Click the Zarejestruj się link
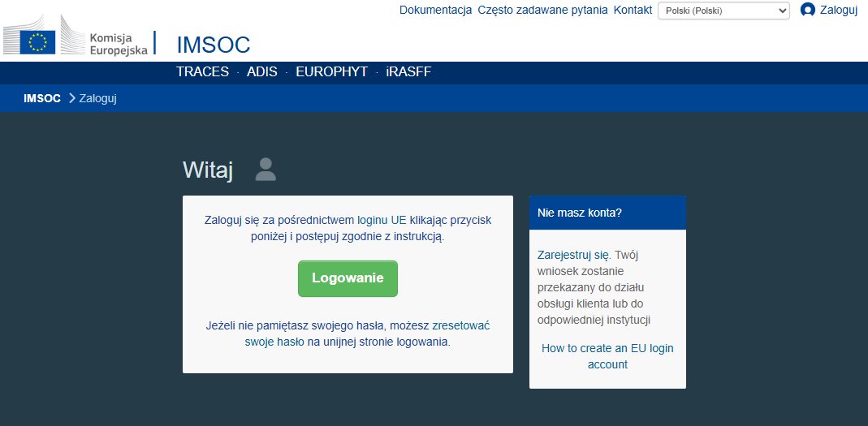The image size is (868, 426). 574,256
